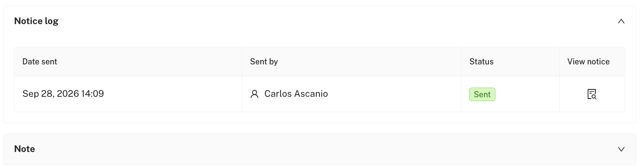Click the table header row
This screenshot has width=644, height=166.
click(319, 62)
